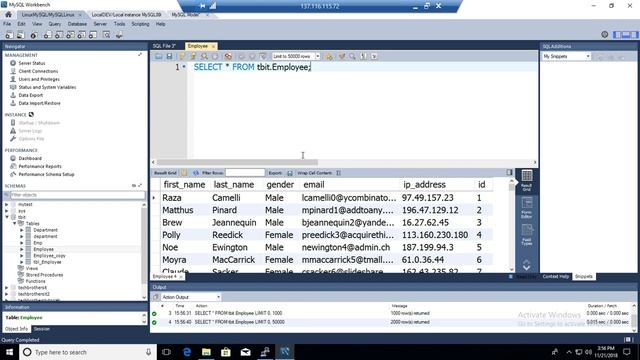
Task: Expand the Employee table node
Action: tap(22, 249)
